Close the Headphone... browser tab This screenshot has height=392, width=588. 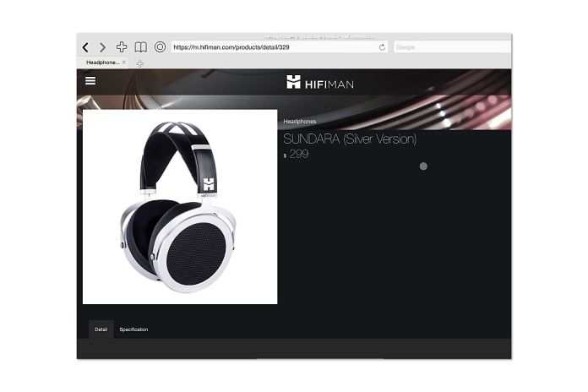(x=124, y=63)
